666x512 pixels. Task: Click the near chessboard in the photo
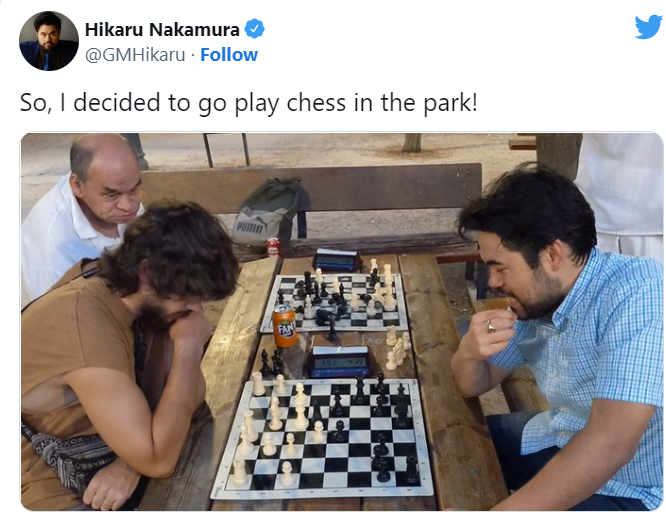[x=323, y=438]
